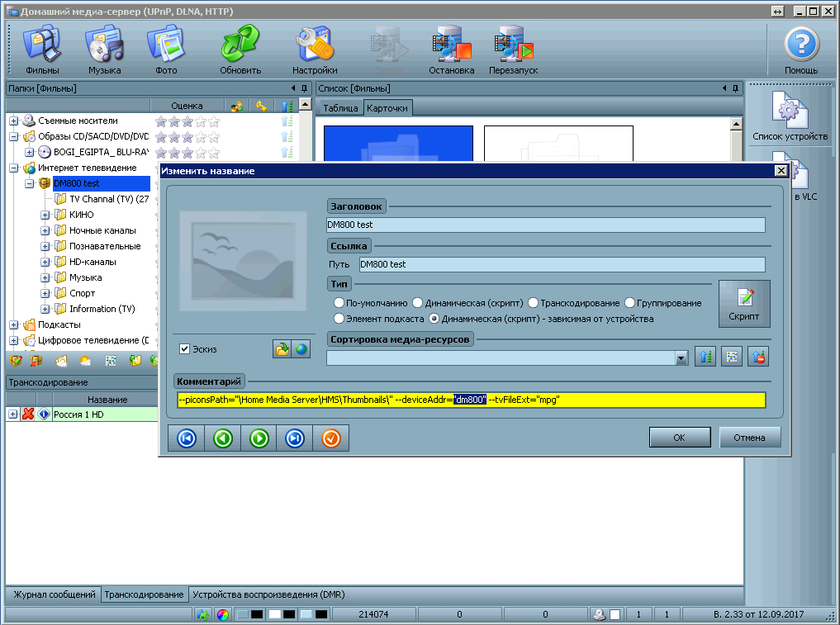Expand the КИНО folder in tree
The image size is (840, 625).
click(x=45, y=215)
